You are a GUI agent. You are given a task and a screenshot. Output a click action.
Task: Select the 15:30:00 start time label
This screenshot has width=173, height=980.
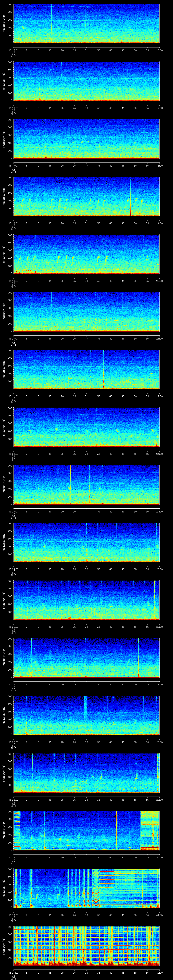click(x=13, y=915)
